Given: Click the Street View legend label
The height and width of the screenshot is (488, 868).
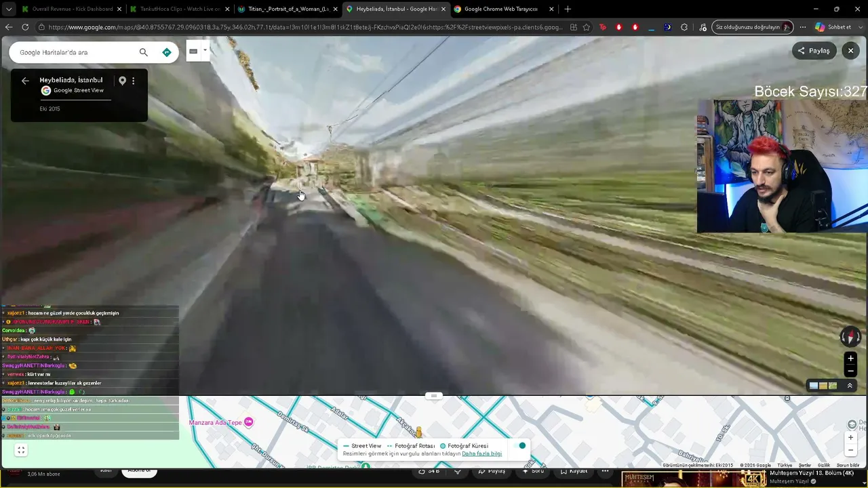Looking at the screenshot, I should pyautogui.click(x=366, y=446).
